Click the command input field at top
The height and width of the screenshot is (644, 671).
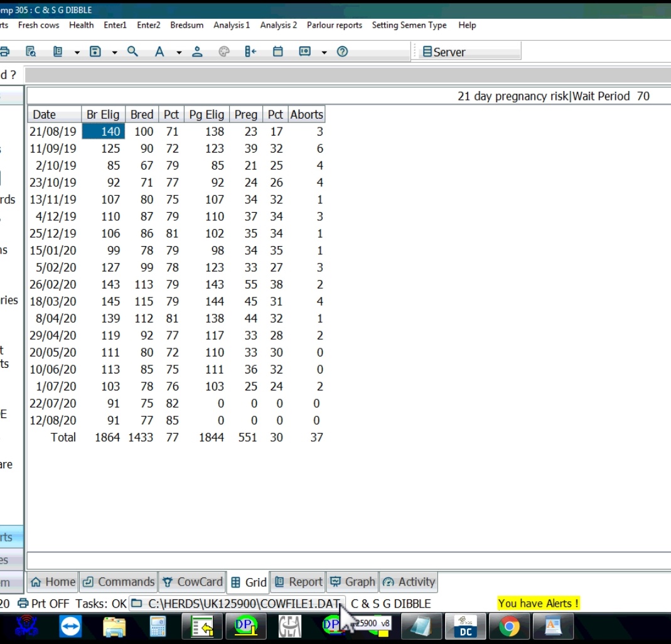pos(348,75)
